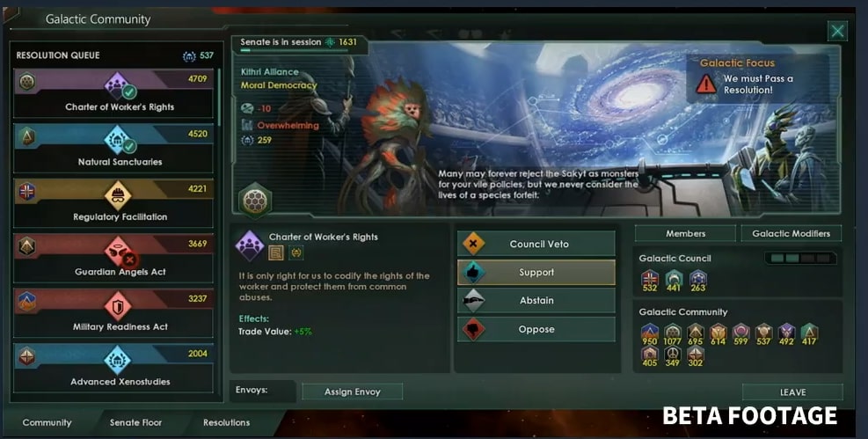This screenshot has height=439, width=868.
Task: Choose Oppose vote for the resolution
Action: [536, 329]
